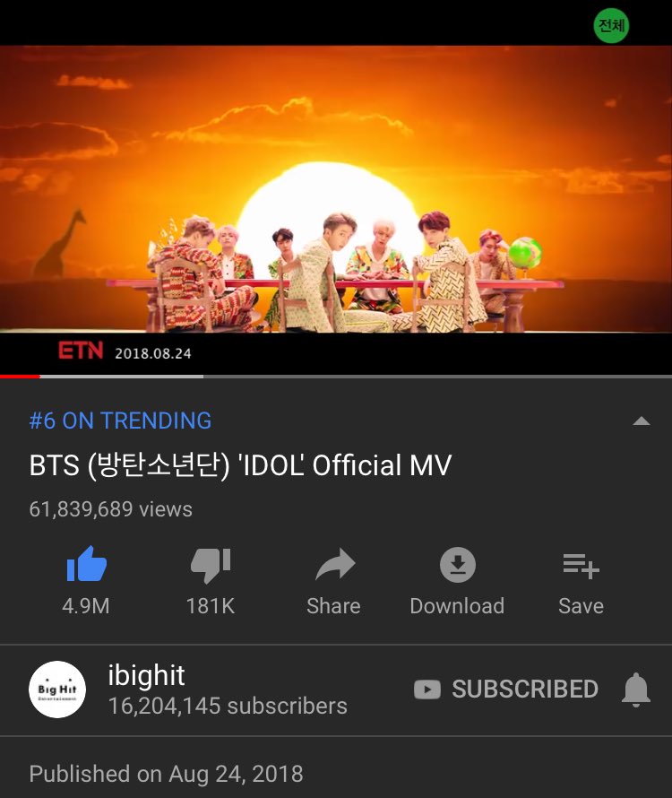Toggle like via 4.9M count

click(x=85, y=606)
